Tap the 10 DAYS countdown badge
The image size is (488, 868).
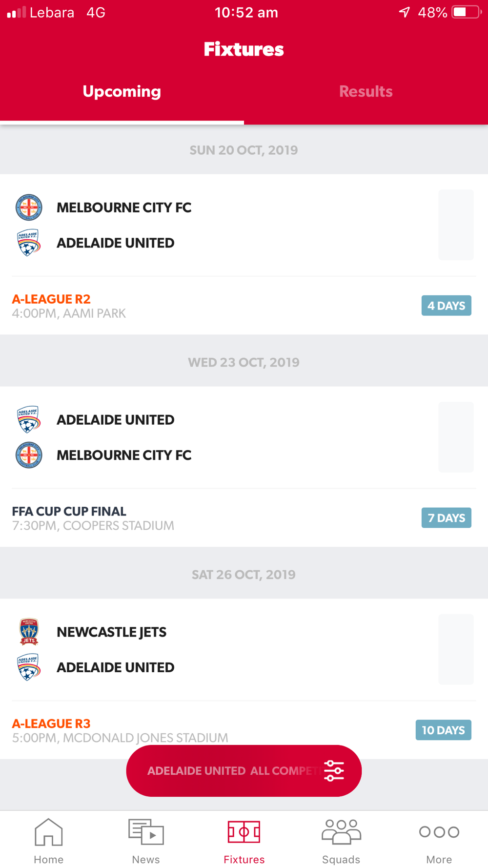(x=444, y=730)
